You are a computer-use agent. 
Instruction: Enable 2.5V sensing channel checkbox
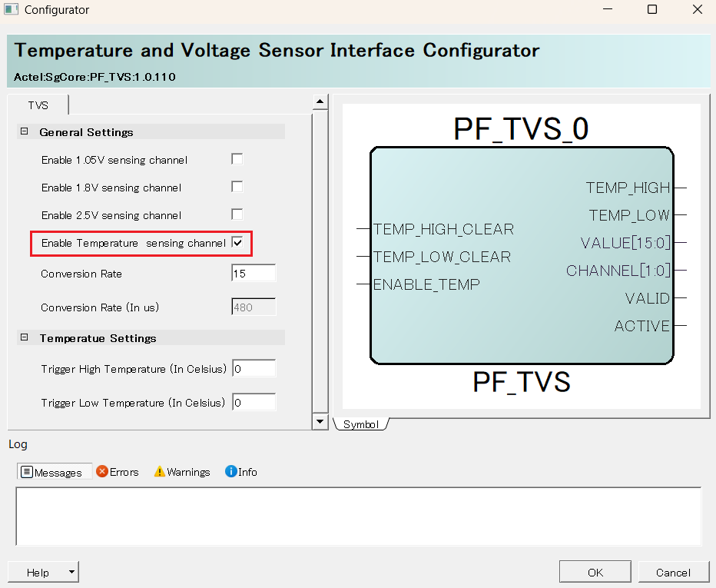coord(237,214)
